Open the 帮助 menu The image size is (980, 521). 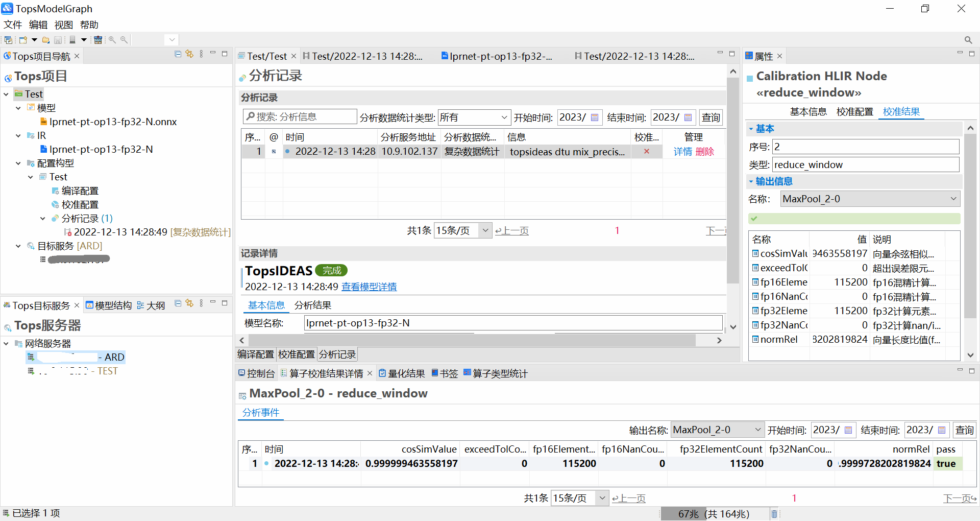[89, 25]
